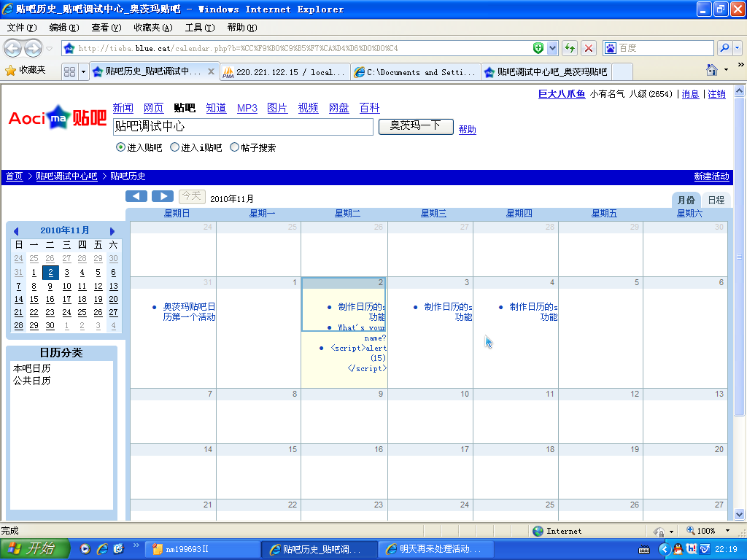This screenshot has width=747, height=560.
Task: Click the keyboard icon in the system tray
Action: tap(644, 550)
